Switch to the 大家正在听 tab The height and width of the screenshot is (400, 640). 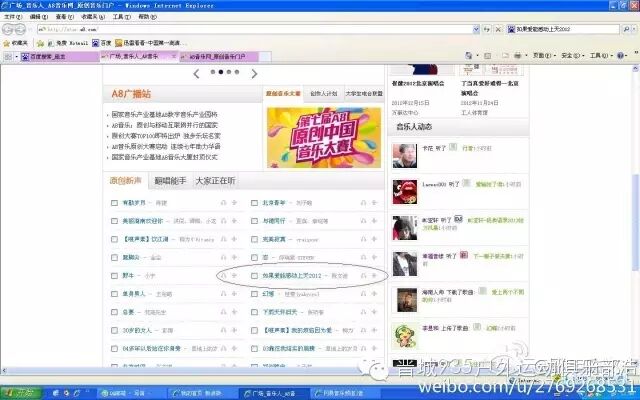click(216, 181)
